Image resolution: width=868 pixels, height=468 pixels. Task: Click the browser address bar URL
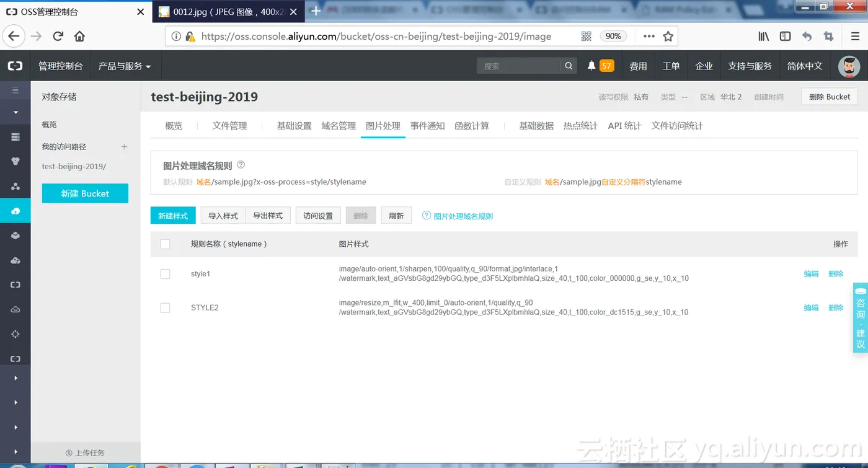[376, 37]
